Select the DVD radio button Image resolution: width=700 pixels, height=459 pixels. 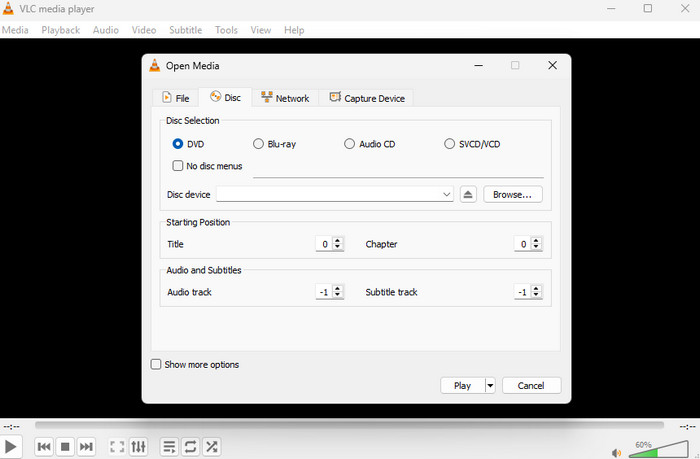[x=178, y=144]
